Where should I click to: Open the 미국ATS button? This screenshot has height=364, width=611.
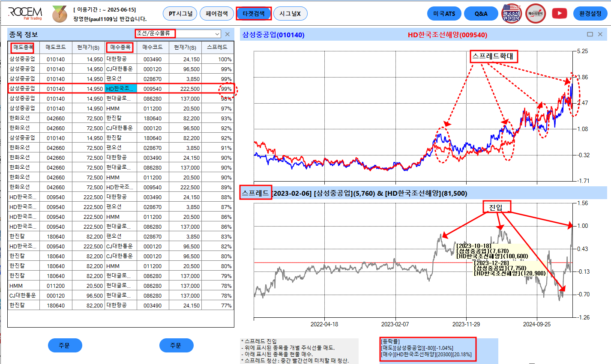coord(444,14)
